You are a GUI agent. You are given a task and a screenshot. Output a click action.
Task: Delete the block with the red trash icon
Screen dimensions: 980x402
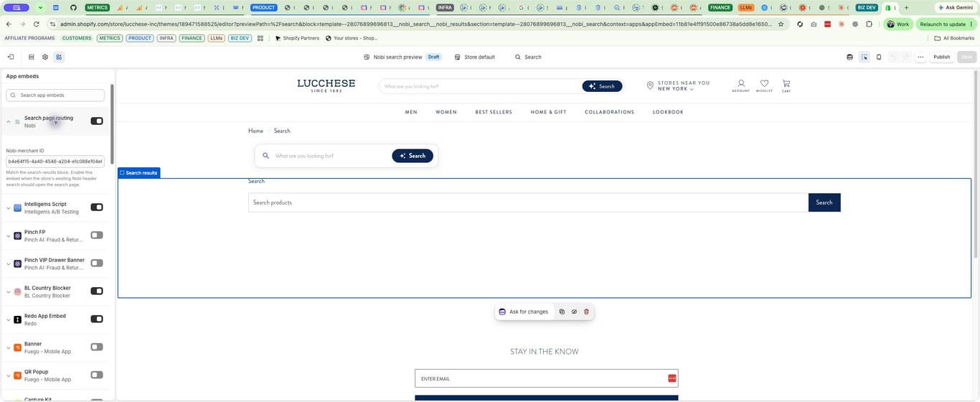pyautogui.click(x=586, y=312)
